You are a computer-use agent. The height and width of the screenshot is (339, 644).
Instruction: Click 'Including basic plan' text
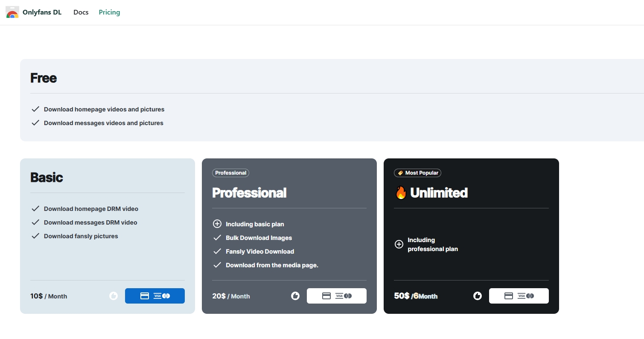point(255,224)
